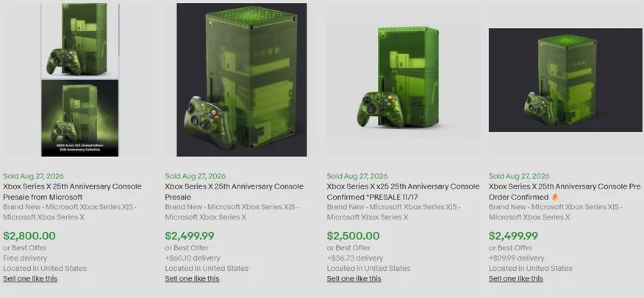Click 'Free delivery' text on first listing
Viewport: 644px width, 298px height.
[25, 258]
